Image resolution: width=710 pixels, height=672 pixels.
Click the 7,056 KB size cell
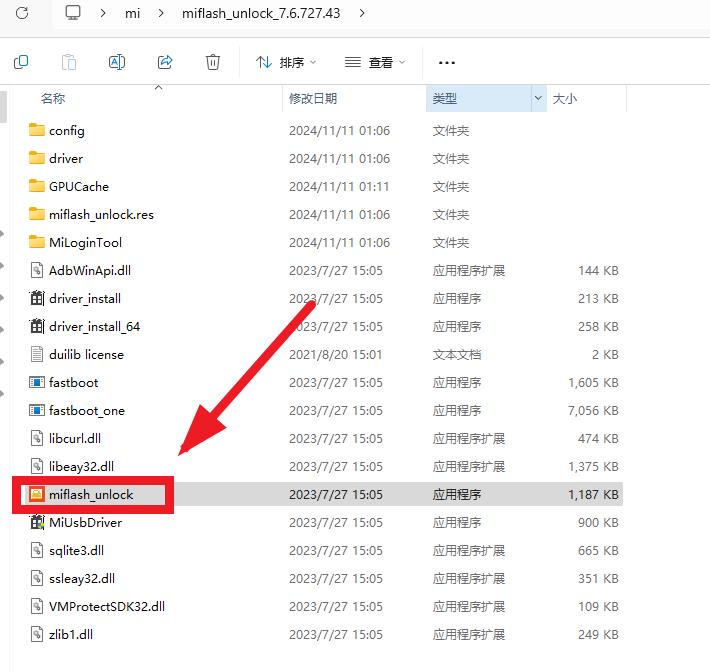[x=593, y=411]
